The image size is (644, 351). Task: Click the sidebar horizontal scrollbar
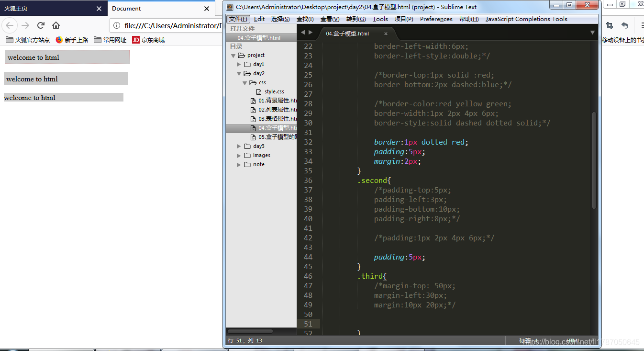(x=250, y=331)
